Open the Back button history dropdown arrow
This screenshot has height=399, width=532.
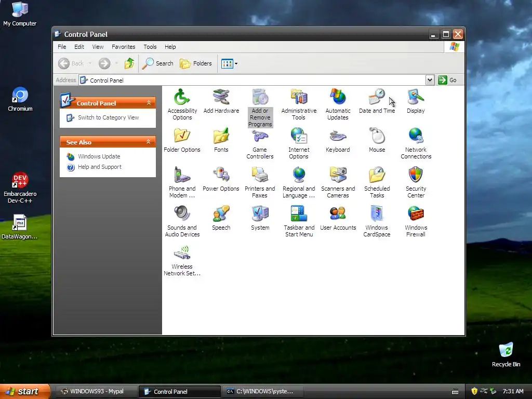coord(90,63)
